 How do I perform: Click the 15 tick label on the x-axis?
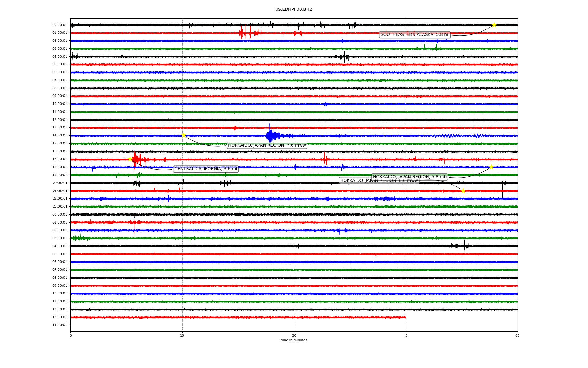point(182,335)
